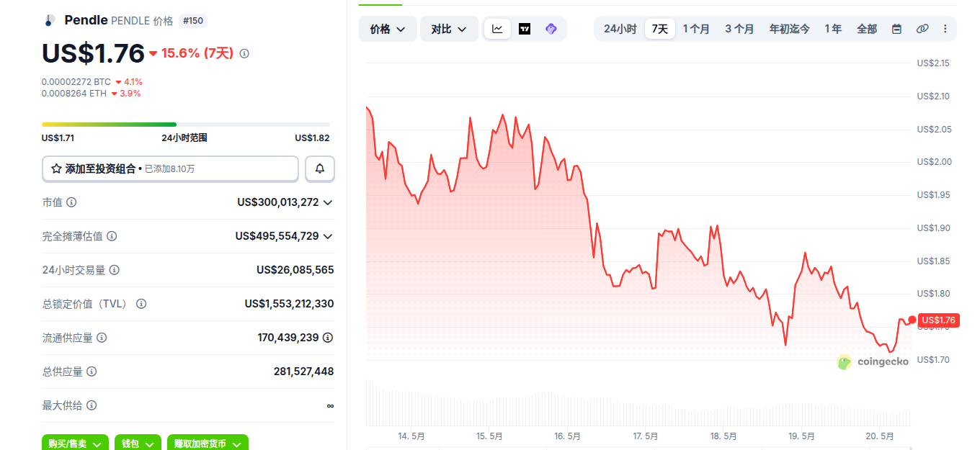980x450 pixels.
Task: Click the US$300,013,272 market cap value
Action: tap(278, 202)
